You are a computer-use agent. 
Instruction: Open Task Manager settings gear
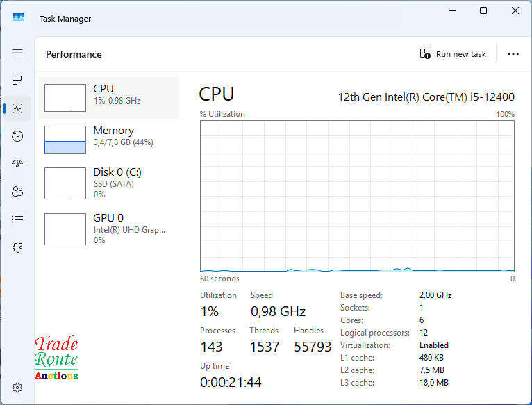18,387
